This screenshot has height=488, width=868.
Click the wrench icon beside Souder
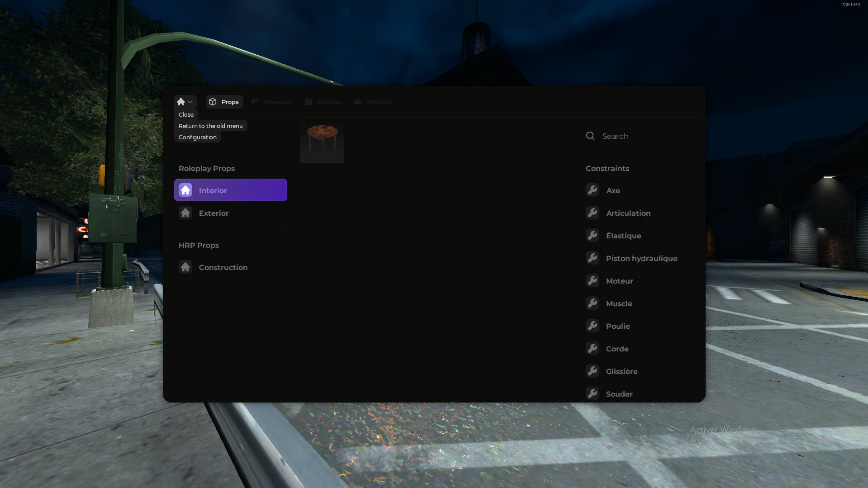(593, 393)
